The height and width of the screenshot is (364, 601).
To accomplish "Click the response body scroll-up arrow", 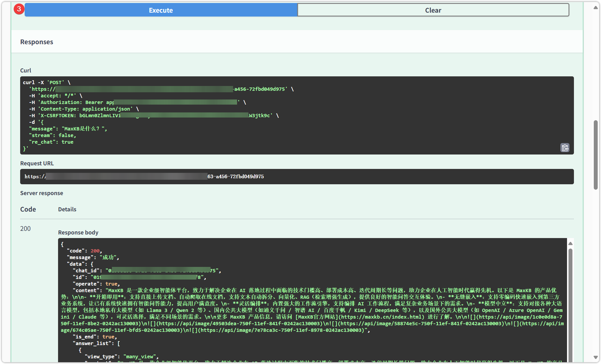I will click(570, 243).
